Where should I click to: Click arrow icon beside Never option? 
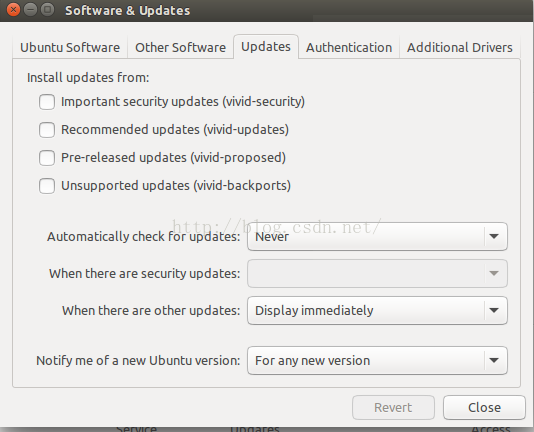point(494,236)
